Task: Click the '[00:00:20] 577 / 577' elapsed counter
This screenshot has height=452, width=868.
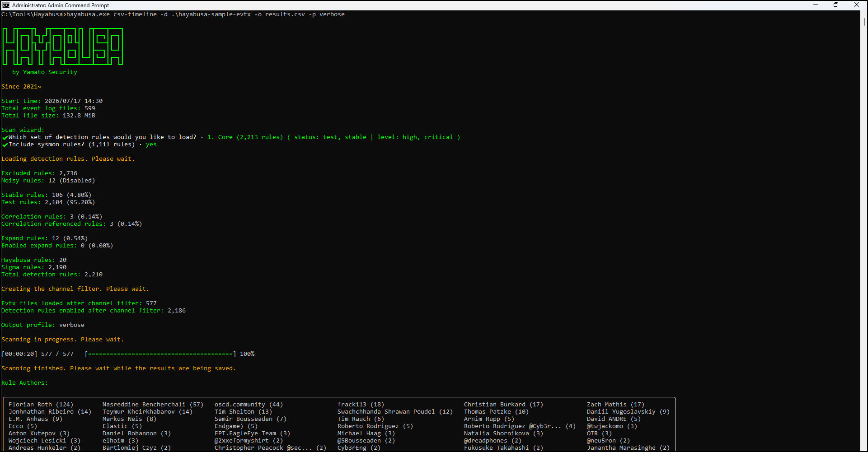Action: coord(38,354)
